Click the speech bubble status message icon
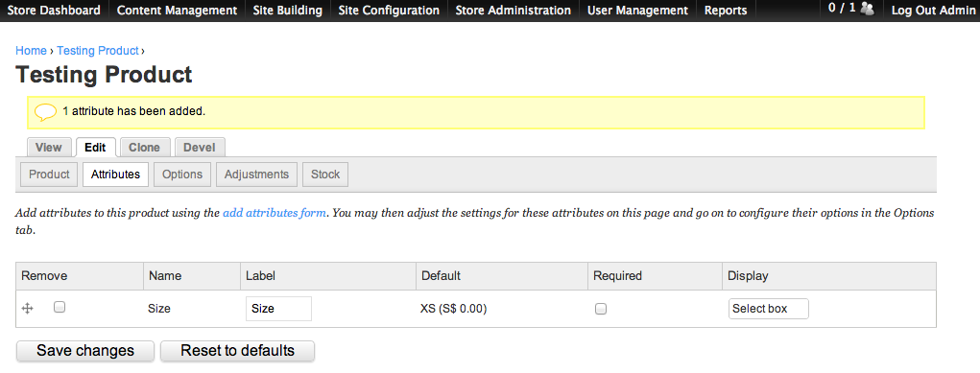 (46, 112)
